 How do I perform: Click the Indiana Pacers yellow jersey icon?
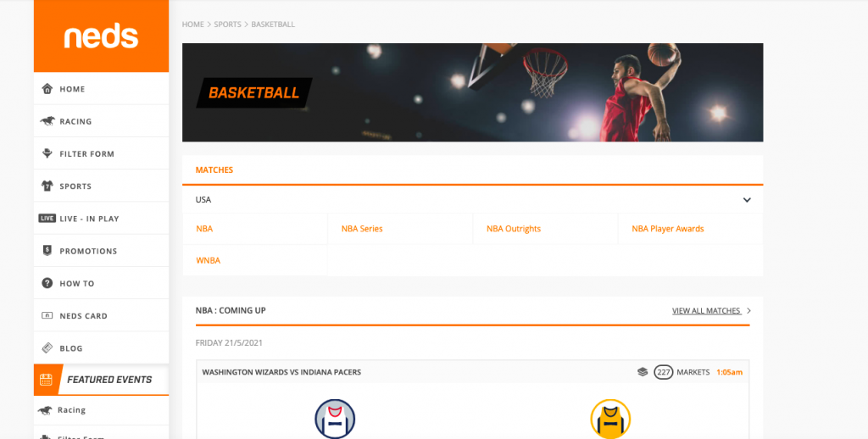tap(610, 419)
